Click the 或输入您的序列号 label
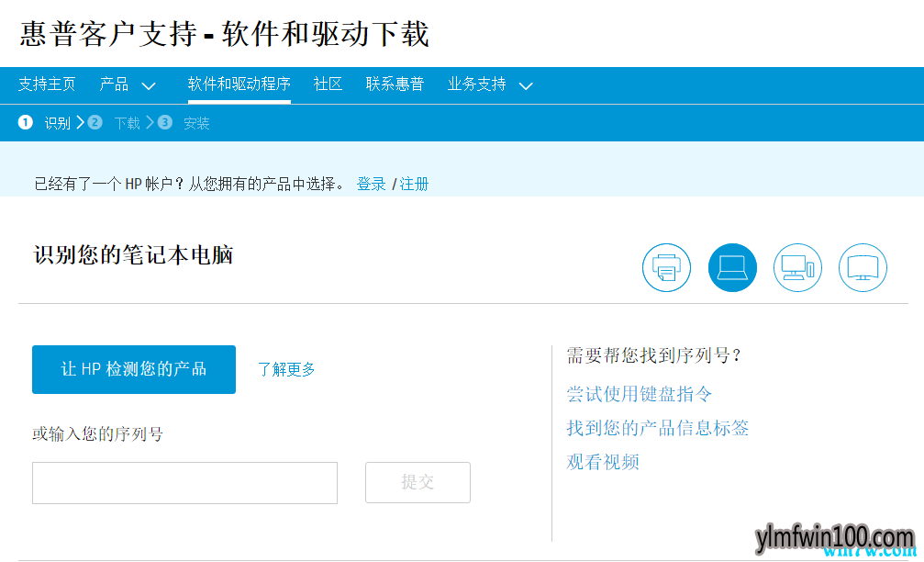Viewport: 924px width, 562px height. (x=98, y=434)
